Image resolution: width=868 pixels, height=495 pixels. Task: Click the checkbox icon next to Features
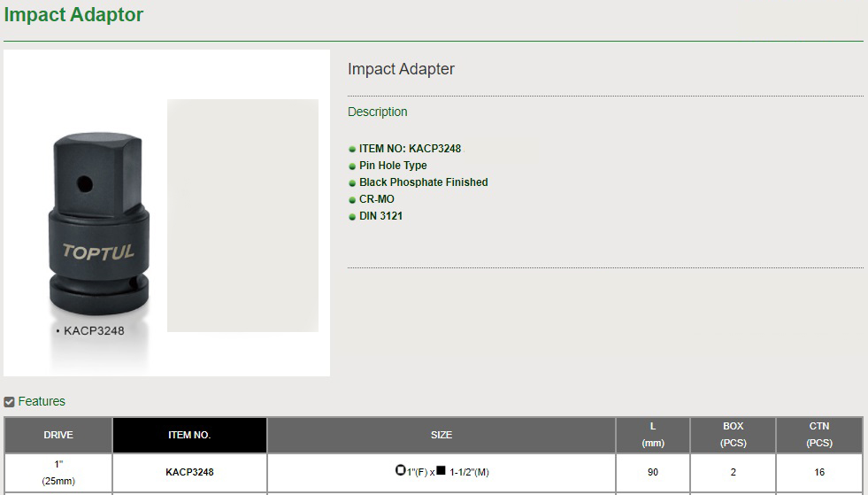[10, 402]
